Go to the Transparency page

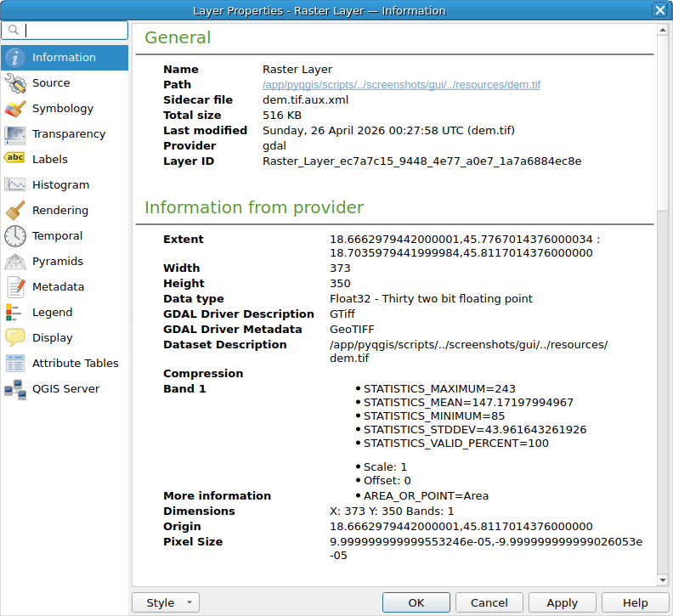pyautogui.click(x=65, y=134)
